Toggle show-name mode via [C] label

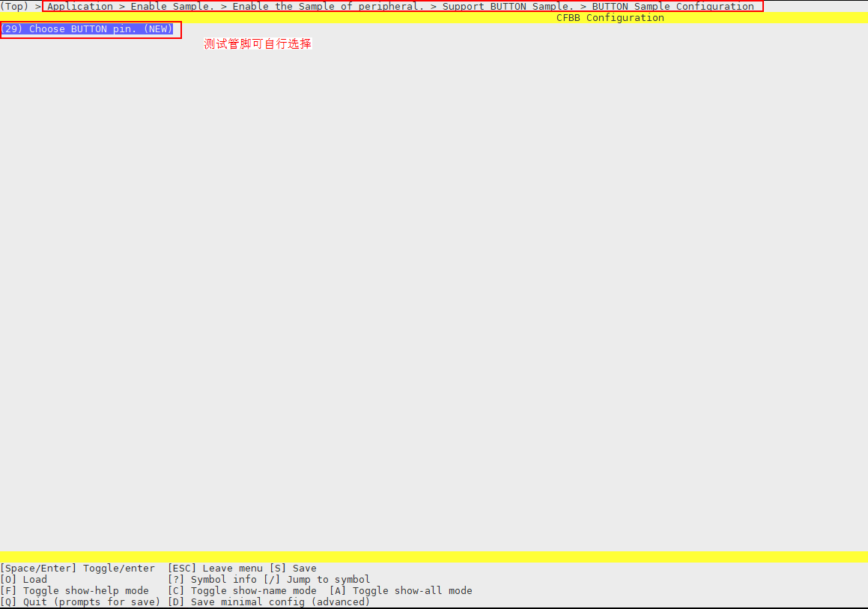(242, 591)
